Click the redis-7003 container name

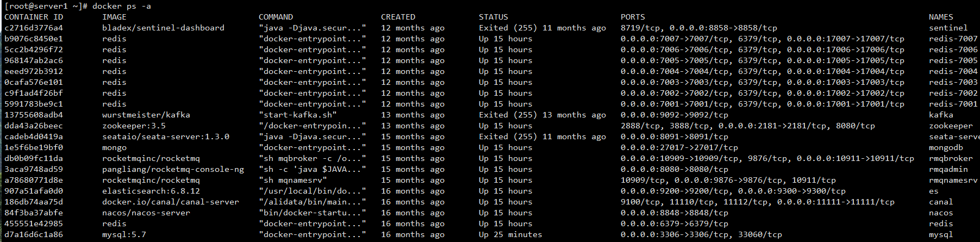(x=953, y=82)
